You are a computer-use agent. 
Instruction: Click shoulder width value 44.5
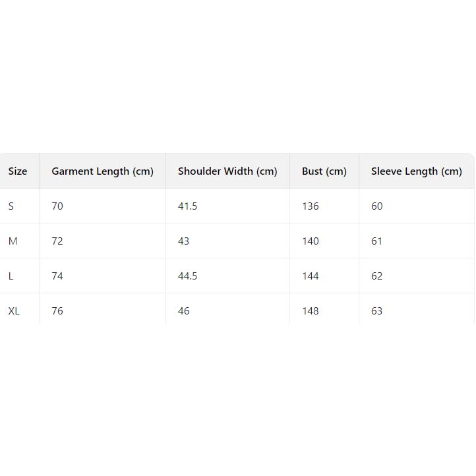click(x=187, y=276)
